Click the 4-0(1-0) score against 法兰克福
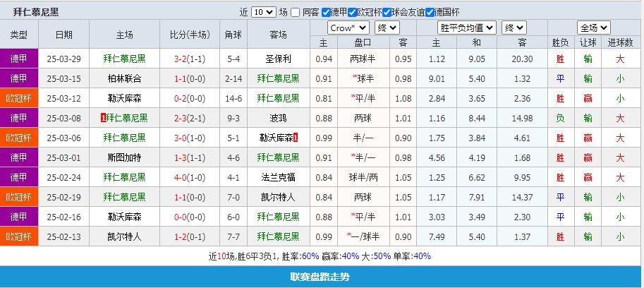The height and width of the screenshot is (288, 644). pos(189,177)
